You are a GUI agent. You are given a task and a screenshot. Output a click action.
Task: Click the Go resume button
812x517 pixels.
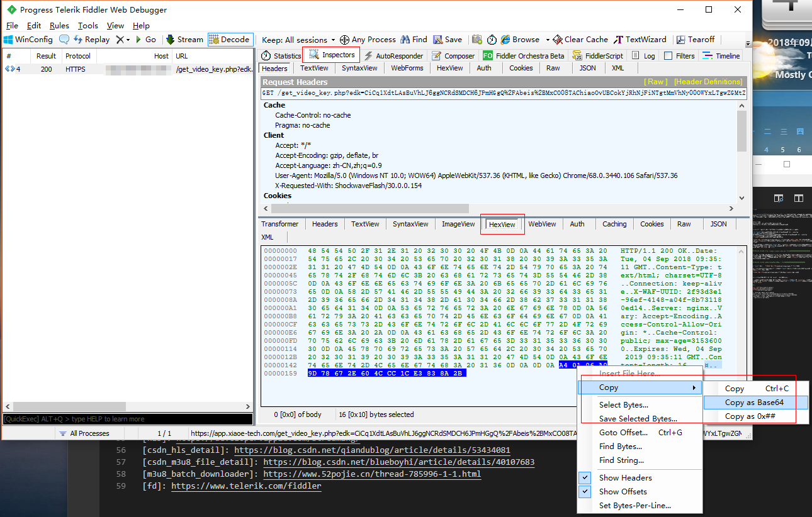coord(146,39)
